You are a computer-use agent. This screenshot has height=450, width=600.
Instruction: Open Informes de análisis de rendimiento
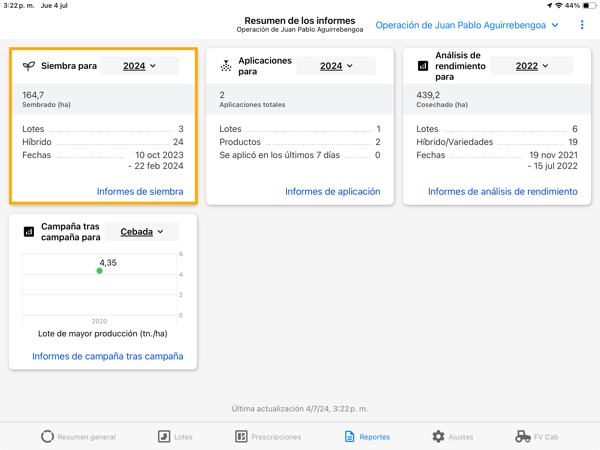pos(502,191)
